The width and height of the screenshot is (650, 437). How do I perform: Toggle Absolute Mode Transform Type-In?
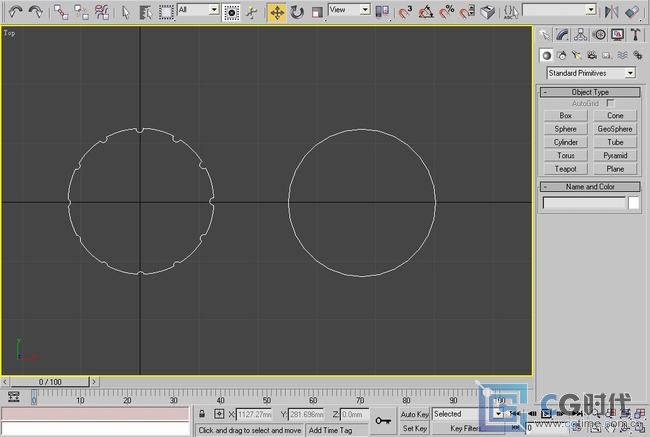click(219, 413)
